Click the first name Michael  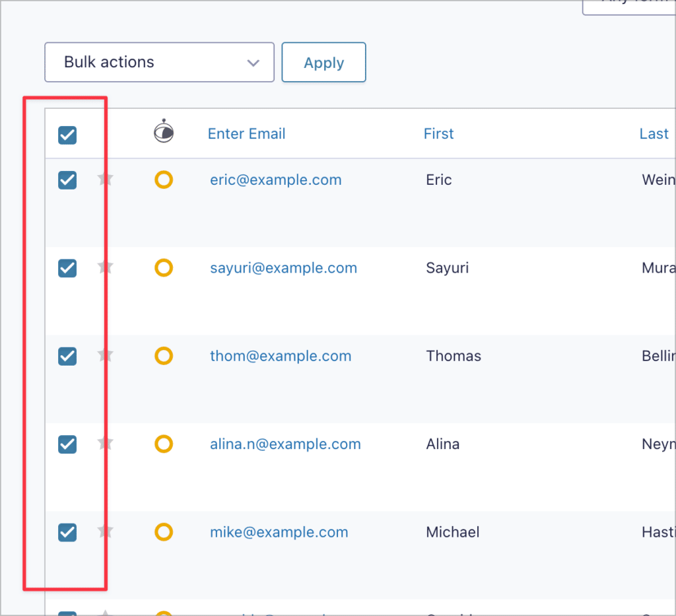pyautogui.click(x=453, y=532)
